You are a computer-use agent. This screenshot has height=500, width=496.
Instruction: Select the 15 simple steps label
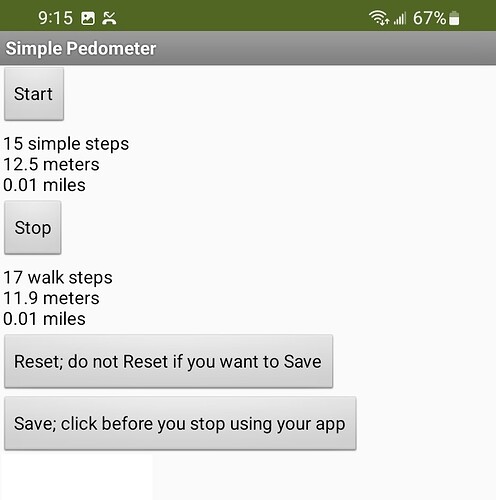click(66, 144)
